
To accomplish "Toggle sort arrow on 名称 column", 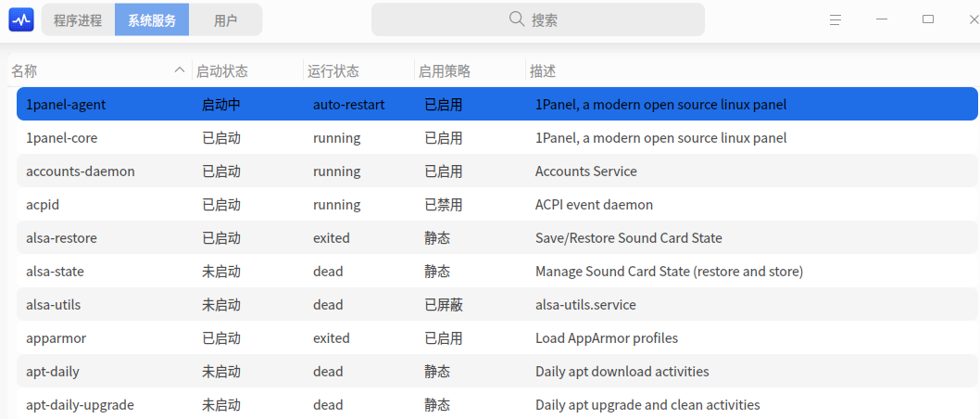I will point(180,70).
